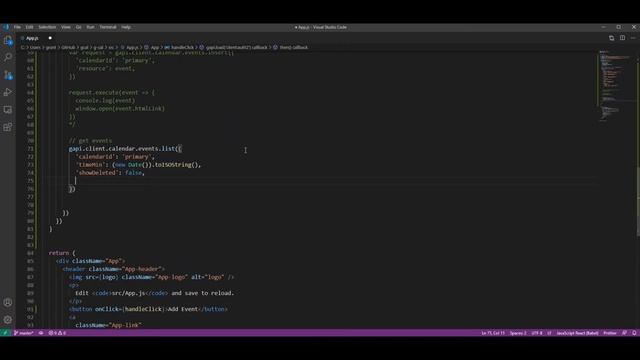Open the errors and warnings count

click(x=57, y=333)
